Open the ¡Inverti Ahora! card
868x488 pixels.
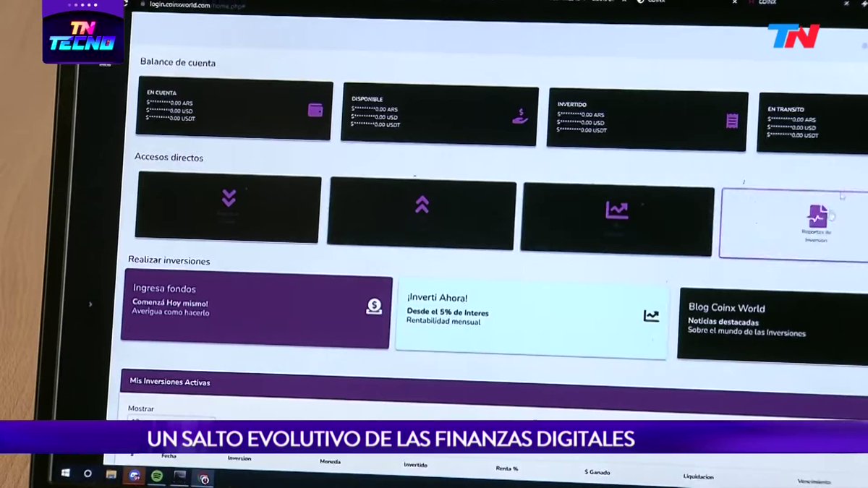532,317
